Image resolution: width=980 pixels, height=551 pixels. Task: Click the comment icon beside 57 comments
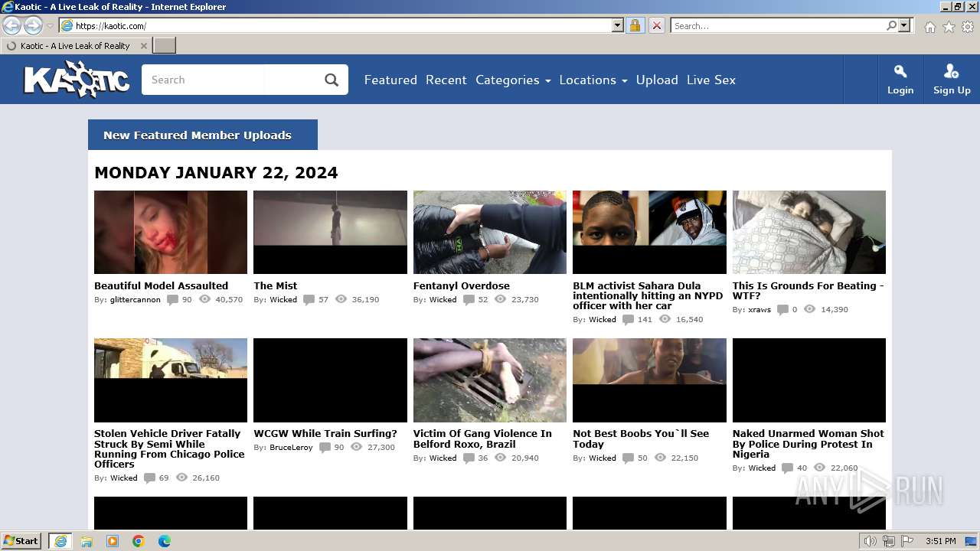309,300
